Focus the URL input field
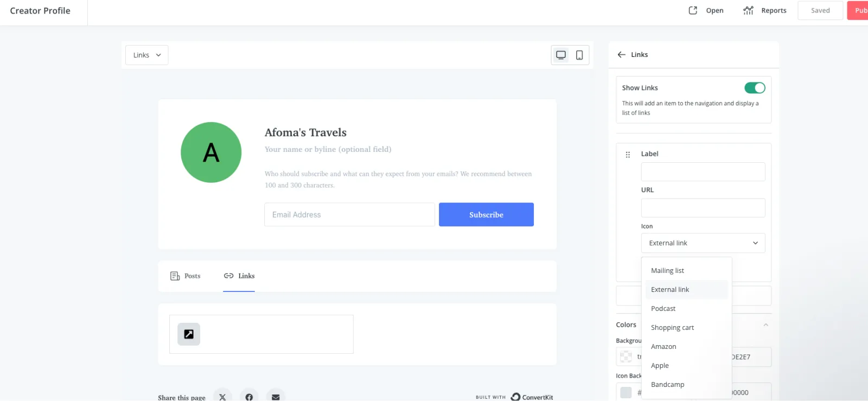Viewport: 868px width, 401px height. pyautogui.click(x=703, y=208)
